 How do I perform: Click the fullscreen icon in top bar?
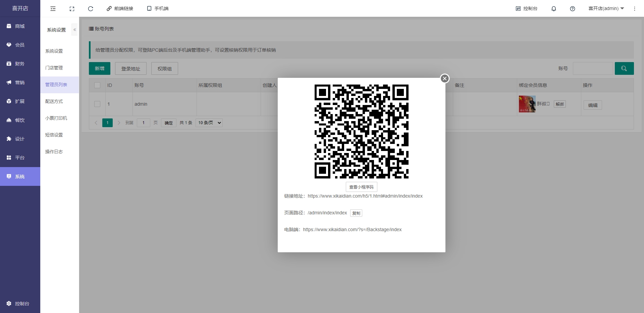72,9
